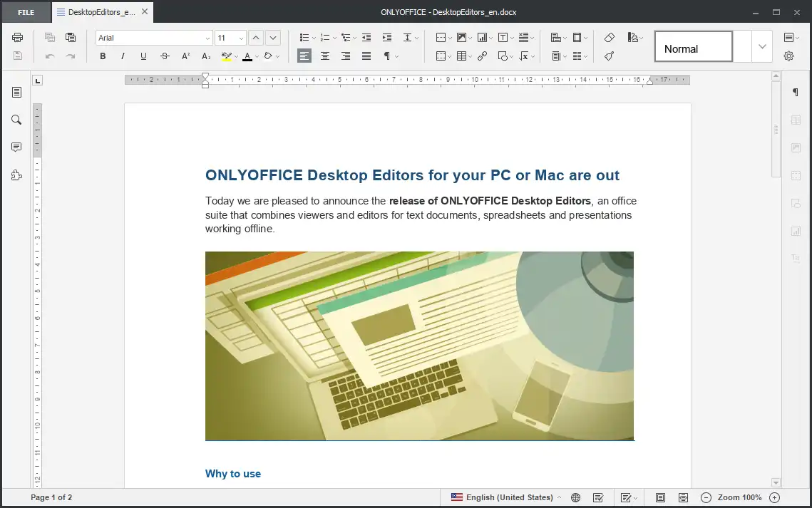Decrease paragraph indent
The width and height of the screenshot is (812, 508).
366,37
